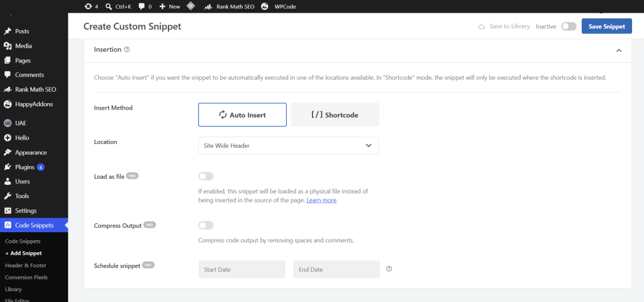Click the PRO badge next to Compress Output
The image size is (644, 302).
[x=150, y=225]
